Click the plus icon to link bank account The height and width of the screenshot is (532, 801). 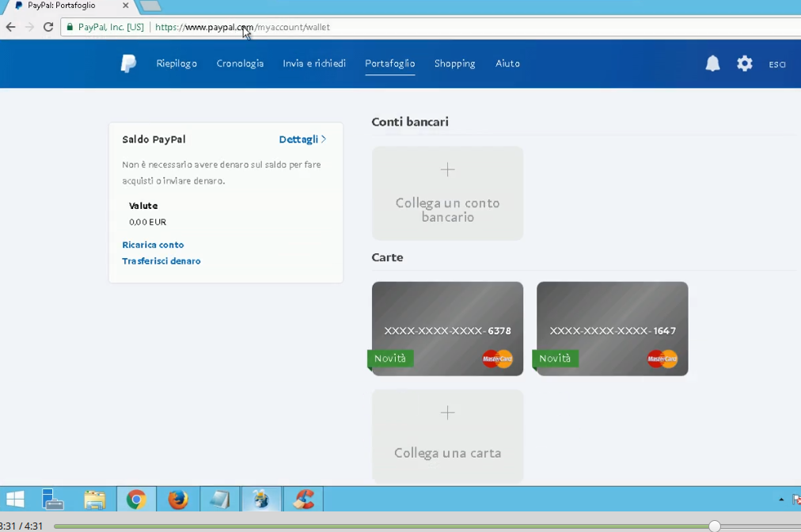coord(447,169)
